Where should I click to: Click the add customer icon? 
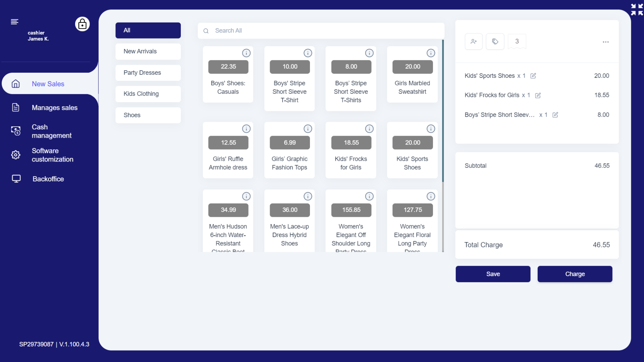click(474, 42)
